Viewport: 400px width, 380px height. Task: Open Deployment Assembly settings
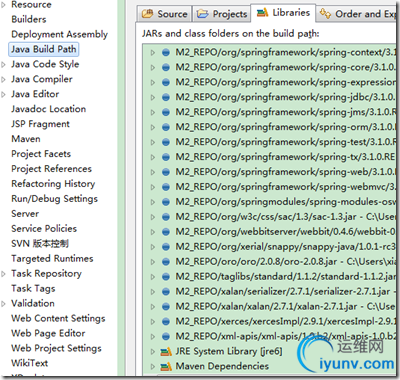[x=59, y=34]
